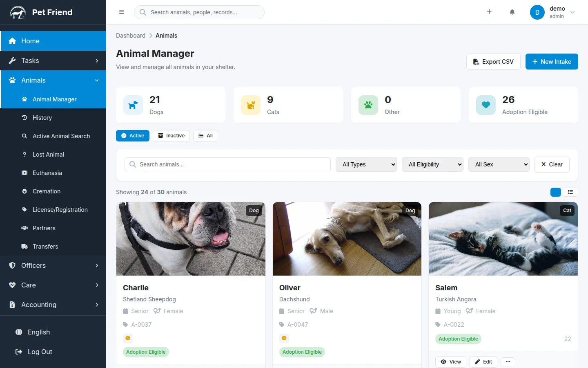Click the hamburger menu to collapse sidebar
Screen dimensions: 588x368
pyautogui.click(x=121, y=12)
